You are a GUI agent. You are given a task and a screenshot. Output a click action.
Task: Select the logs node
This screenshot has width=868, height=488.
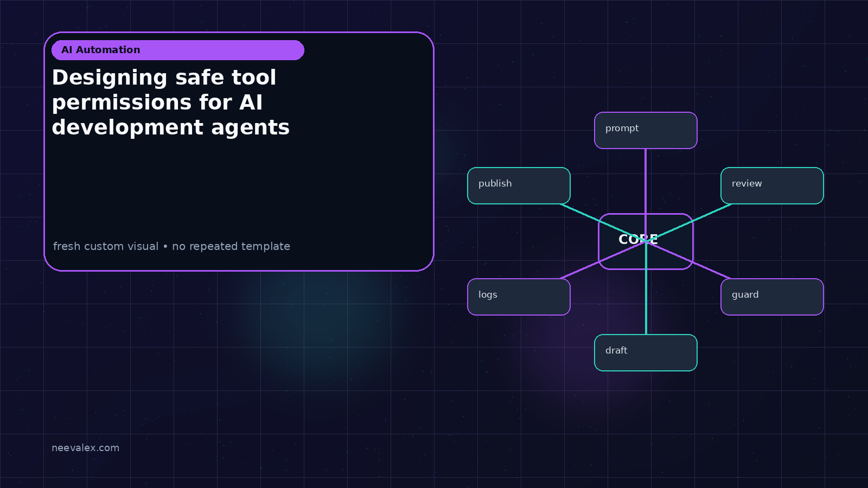pos(519,297)
